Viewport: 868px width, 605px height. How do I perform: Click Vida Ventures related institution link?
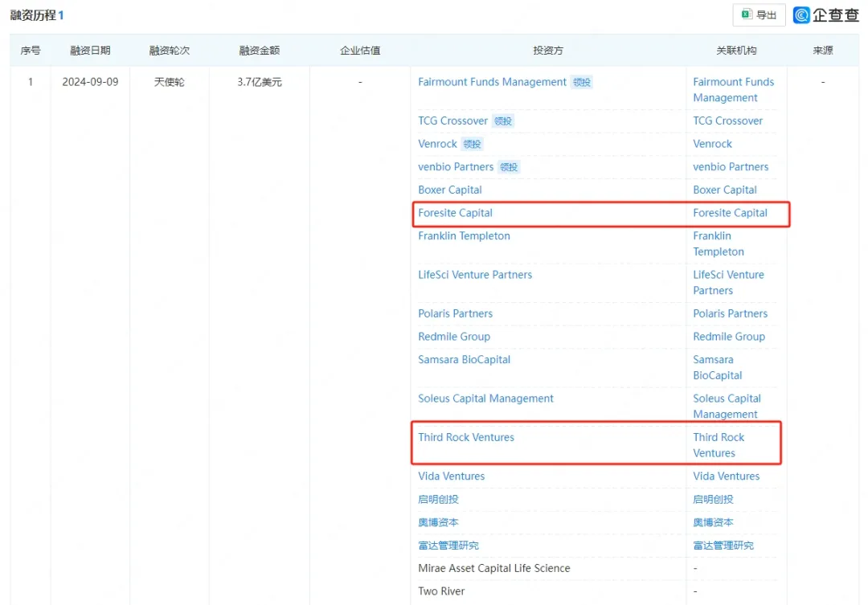(x=726, y=476)
